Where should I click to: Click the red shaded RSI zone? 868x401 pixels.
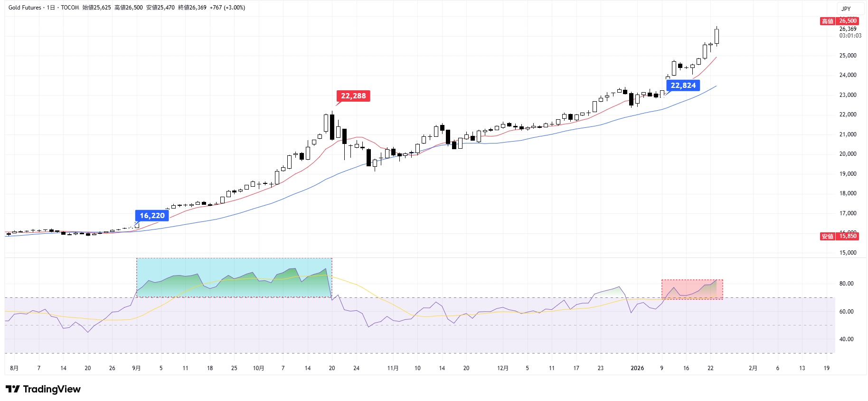pyautogui.click(x=692, y=289)
